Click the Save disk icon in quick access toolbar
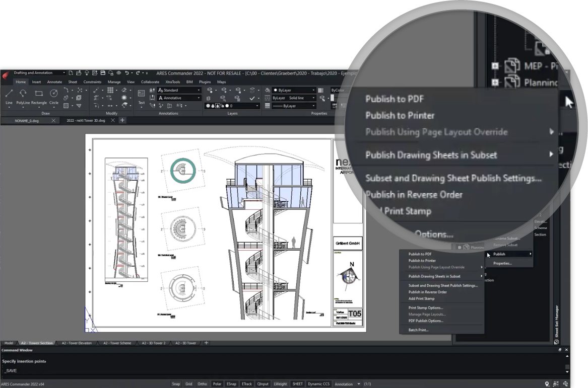Screen dimensions: 588x388 pos(103,73)
